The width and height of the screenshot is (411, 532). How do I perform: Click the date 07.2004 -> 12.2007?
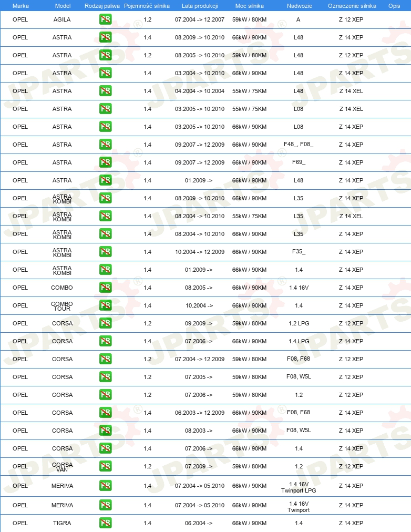tap(200, 19)
